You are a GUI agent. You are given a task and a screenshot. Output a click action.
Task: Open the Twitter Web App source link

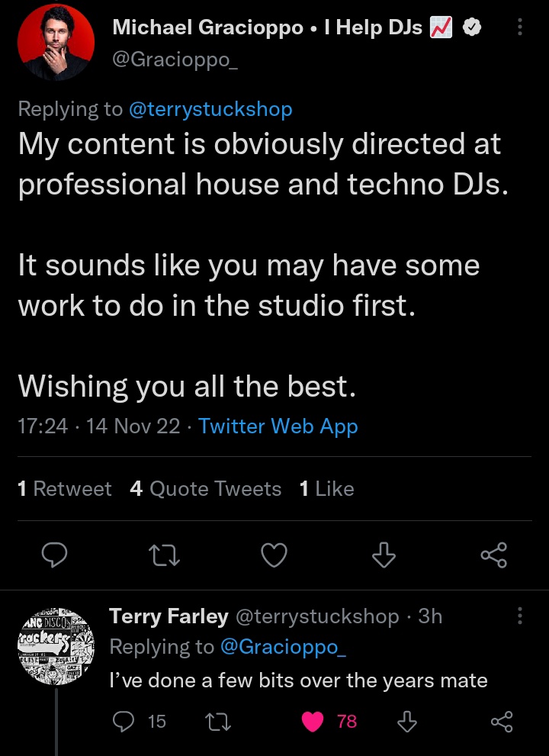pyautogui.click(x=278, y=426)
